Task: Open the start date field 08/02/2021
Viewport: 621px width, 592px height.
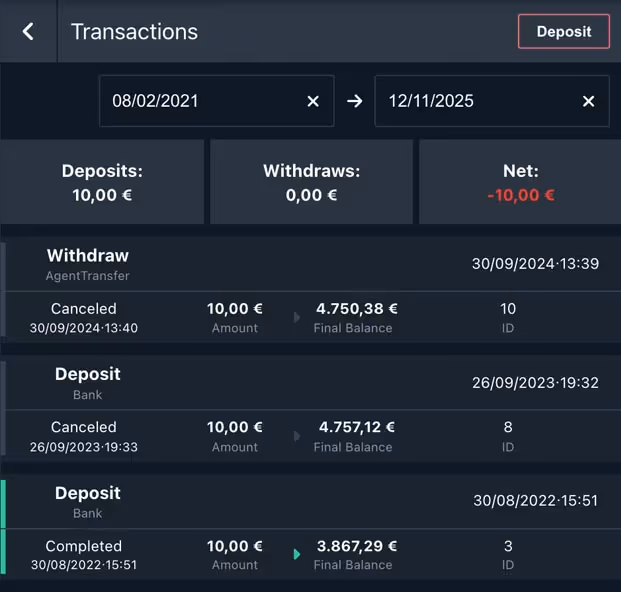Action: click(200, 101)
